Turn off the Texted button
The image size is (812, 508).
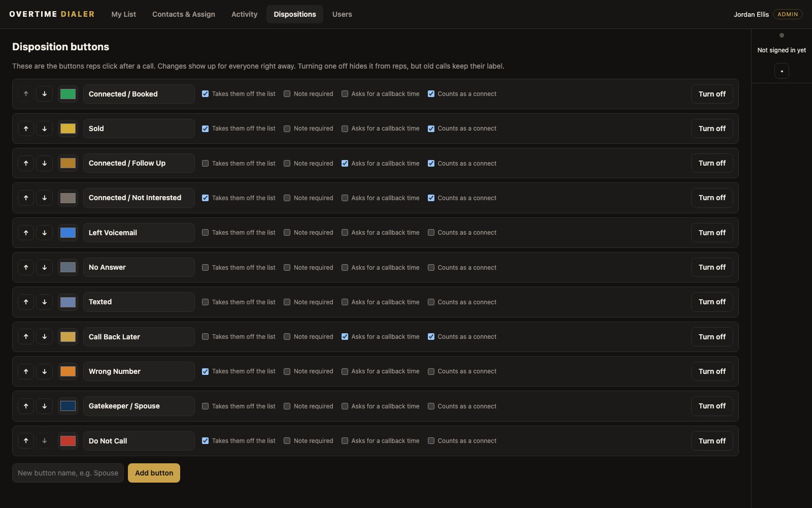[712, 302]
